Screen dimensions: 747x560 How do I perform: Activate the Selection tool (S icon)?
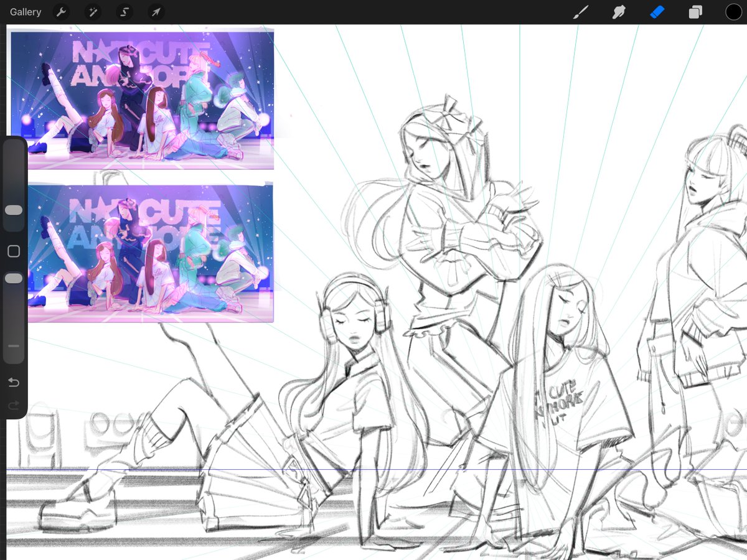point(124,12)
